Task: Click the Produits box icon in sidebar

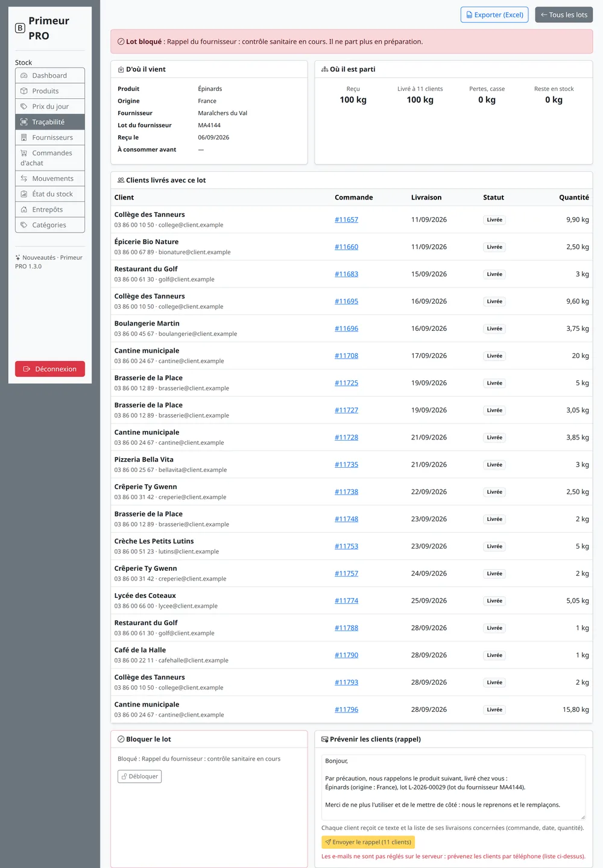Action: [x=24, y=91]
